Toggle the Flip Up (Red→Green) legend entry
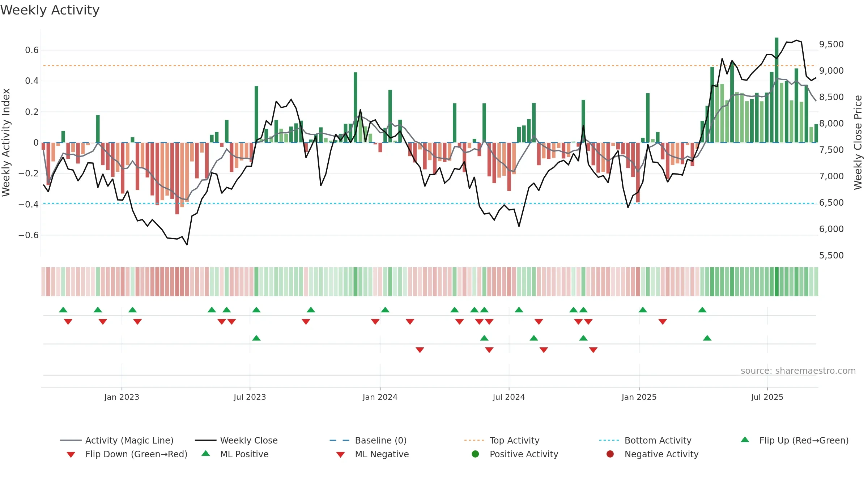 click(x=795, y=440)
